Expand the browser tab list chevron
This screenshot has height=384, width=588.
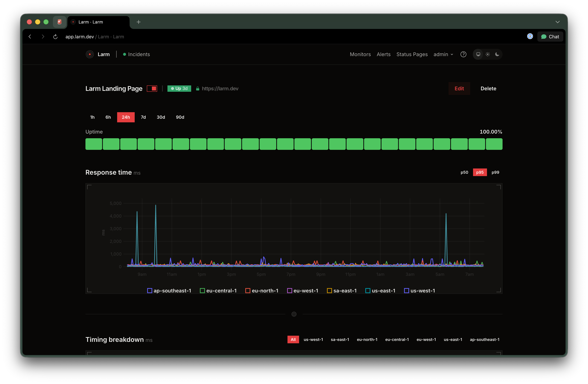pyautogui.click(x=557, y=22)
